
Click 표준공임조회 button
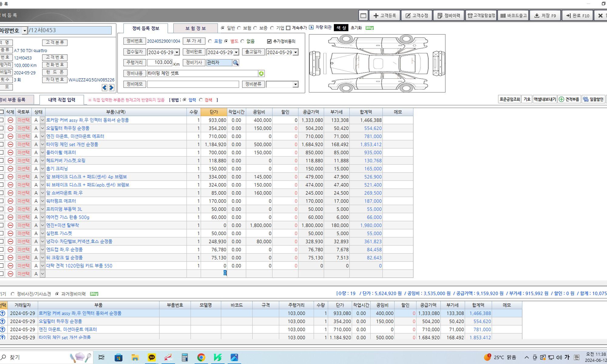[510, 99]
